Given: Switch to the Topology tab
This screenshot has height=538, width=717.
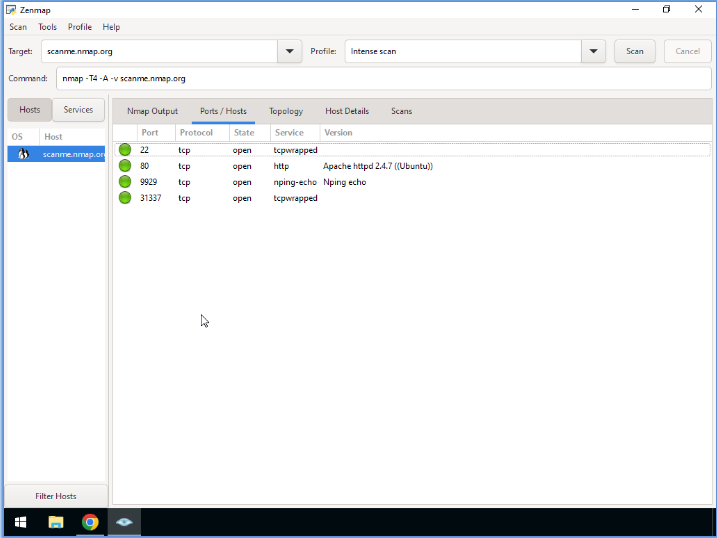Looking at the screenshot, I should [x=286, y=111].
